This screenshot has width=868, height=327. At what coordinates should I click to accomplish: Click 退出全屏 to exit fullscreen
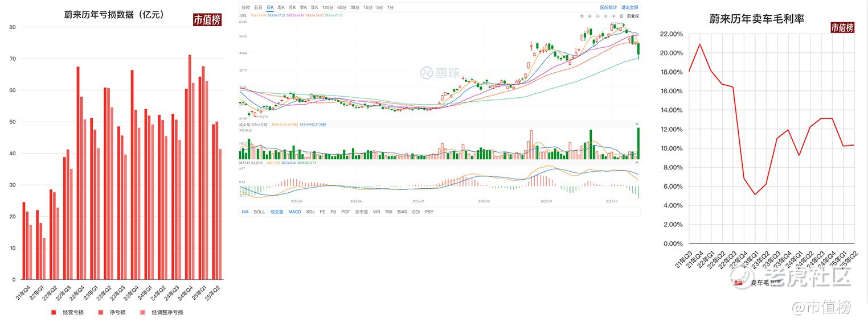click(x=629, y=7)
